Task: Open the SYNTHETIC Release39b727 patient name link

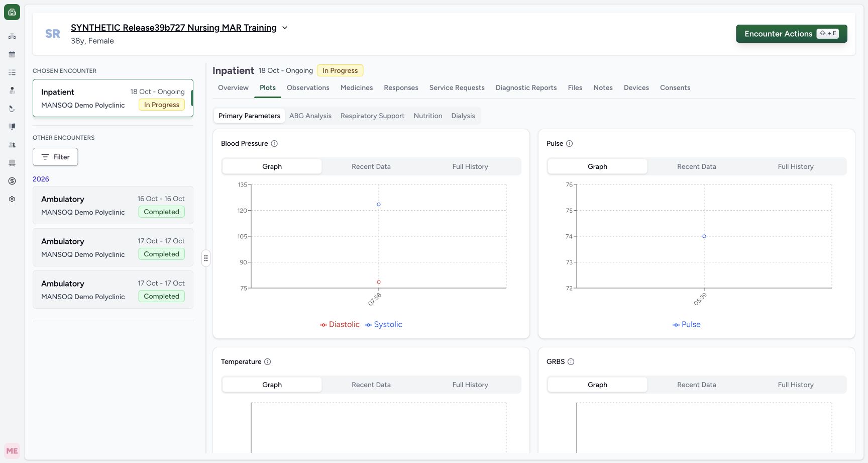Action: click(x=174, y=28)
